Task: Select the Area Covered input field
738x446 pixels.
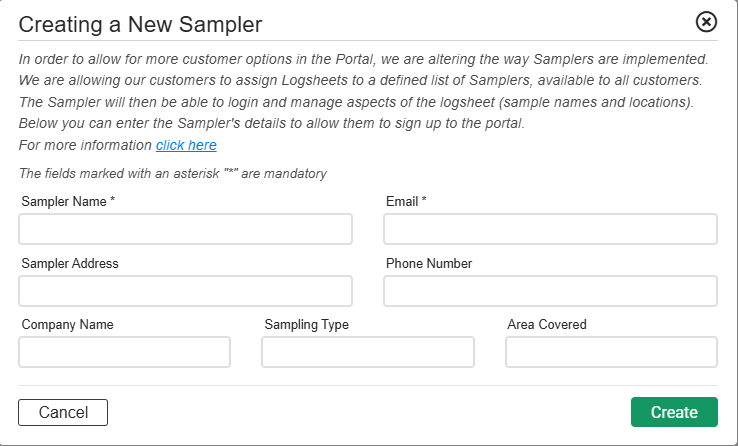Action: (x=611, y=352)
